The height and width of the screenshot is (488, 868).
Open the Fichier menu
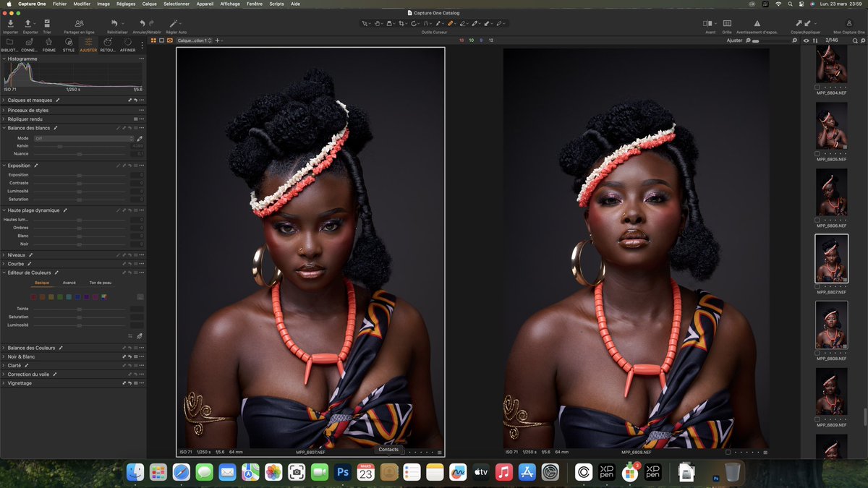[x=59, y=4]
